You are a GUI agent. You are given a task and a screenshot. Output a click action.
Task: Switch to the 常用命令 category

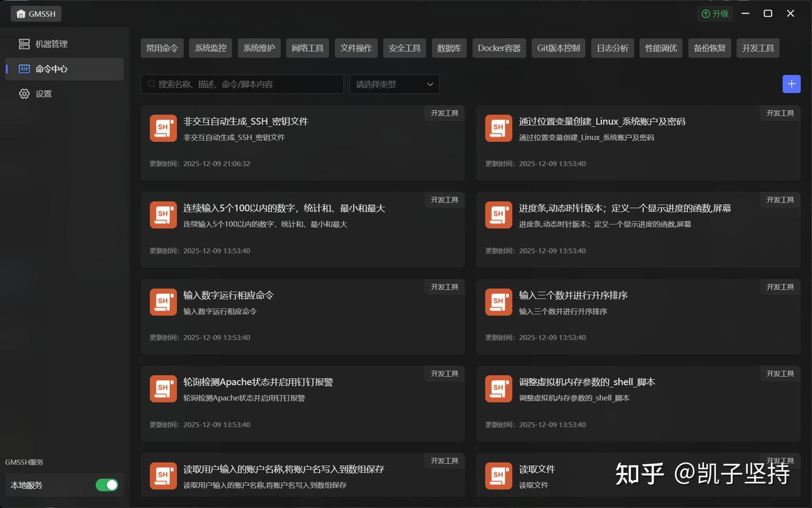[162, 48]
